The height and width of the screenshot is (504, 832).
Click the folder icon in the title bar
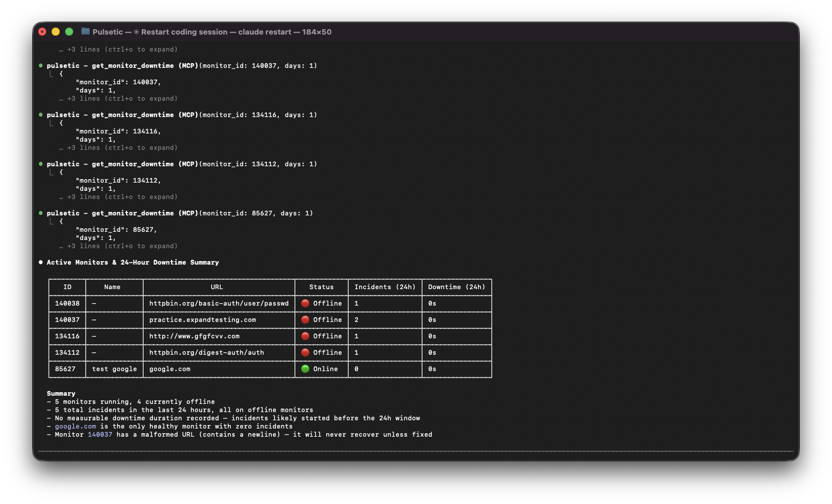(x=85, y=32)
